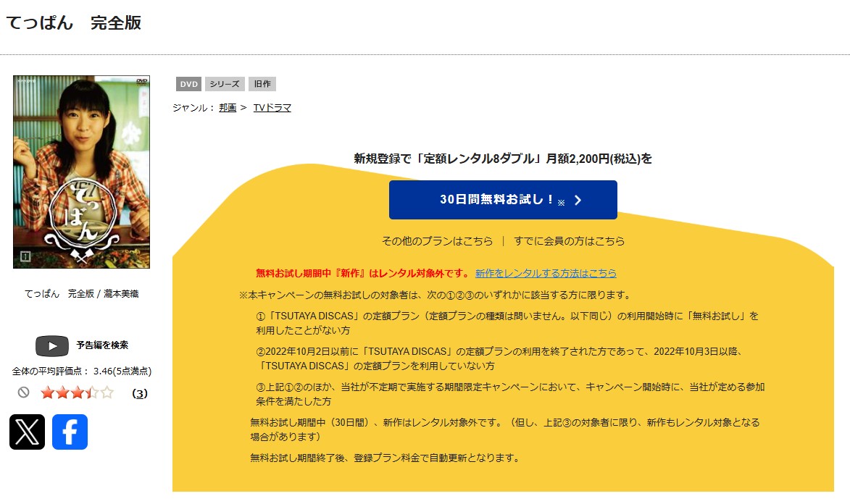Click caption てっぱん 完全版 / 瀧本美織

click(81, 294)
